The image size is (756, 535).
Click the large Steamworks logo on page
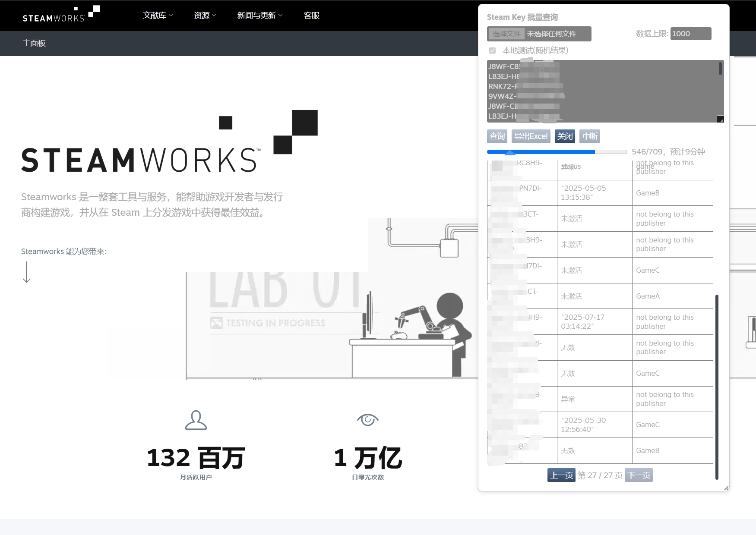point(169,141)
